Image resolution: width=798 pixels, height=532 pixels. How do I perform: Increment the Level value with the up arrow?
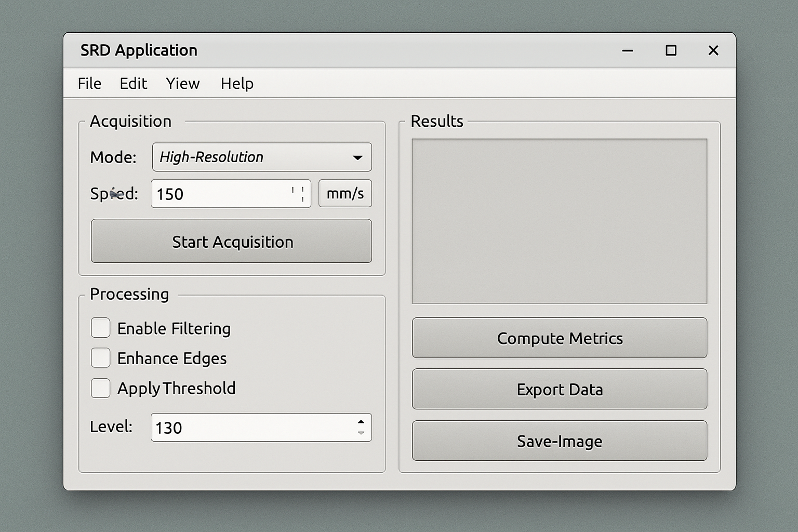(361, 422)
